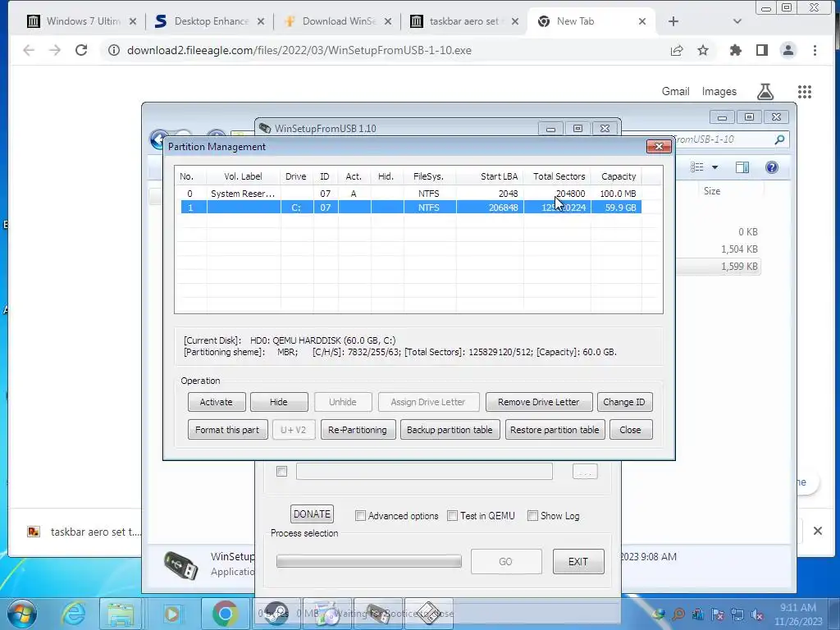Image resolution: width=840 pixels, height=630 pixels.
Task: Select the New Tab tab
Action: [591, 21]
